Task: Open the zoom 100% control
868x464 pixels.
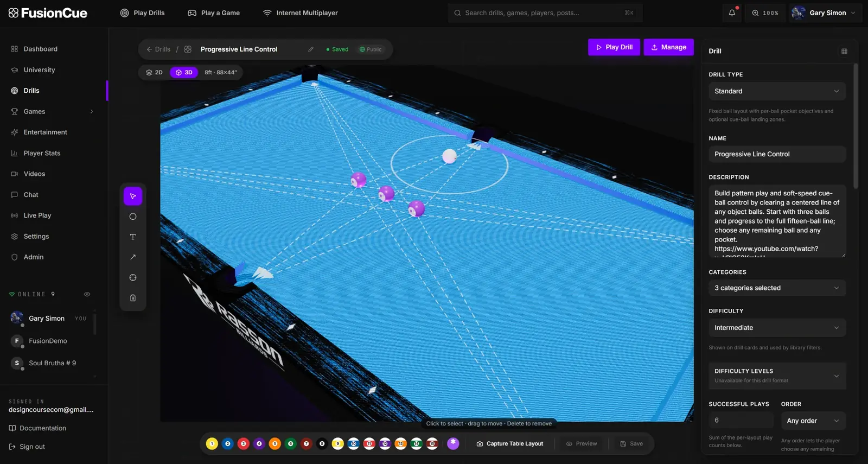Action: 765,13
